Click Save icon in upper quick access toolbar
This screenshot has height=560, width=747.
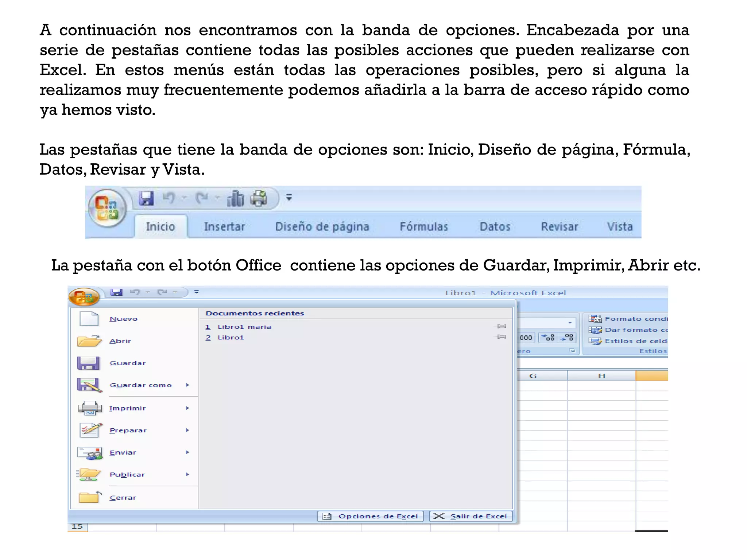click(146, 198)
